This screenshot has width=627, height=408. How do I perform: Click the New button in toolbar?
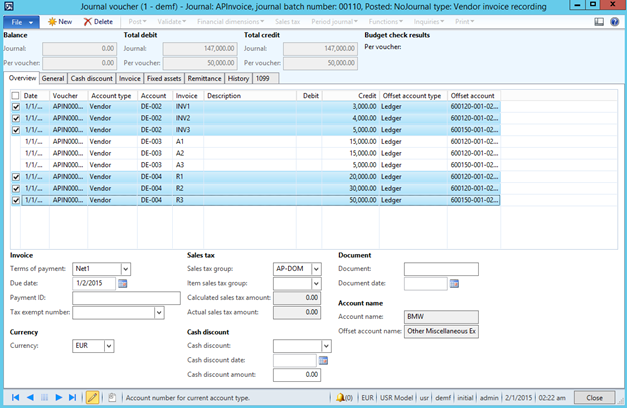(59, 21)
